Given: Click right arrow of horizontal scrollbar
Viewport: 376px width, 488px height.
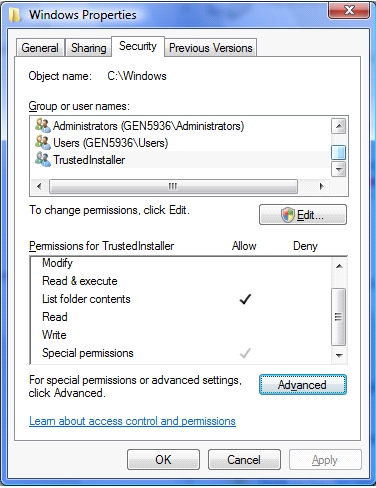Looking at the screenshot, I should [321, 186].
